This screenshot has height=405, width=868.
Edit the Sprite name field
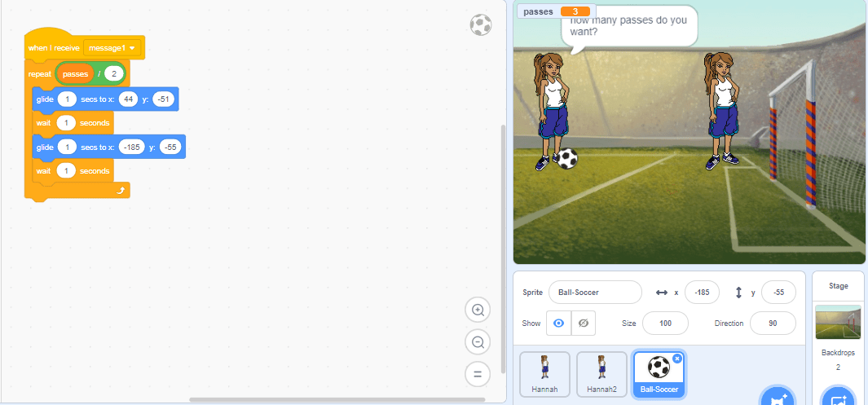click(x=595, y=292)
